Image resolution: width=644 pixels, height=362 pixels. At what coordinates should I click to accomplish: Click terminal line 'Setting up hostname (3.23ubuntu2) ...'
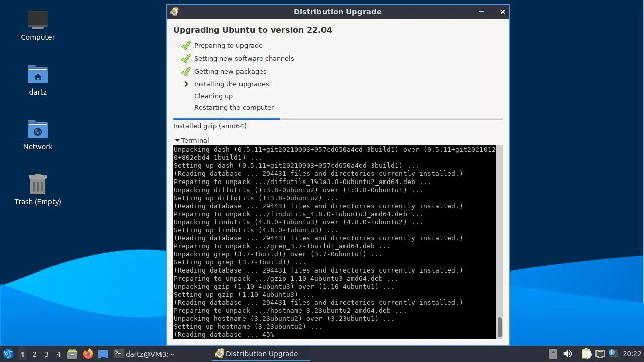(248, 326)
